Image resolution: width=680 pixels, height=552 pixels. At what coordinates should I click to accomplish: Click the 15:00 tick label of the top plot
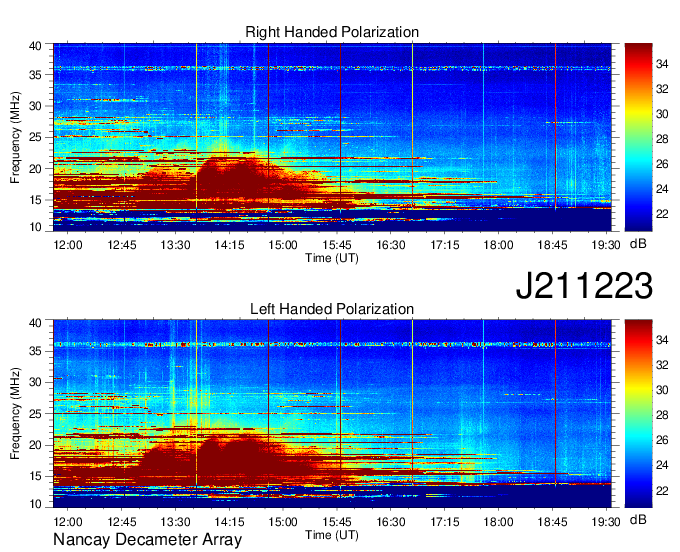(x=283, y=245)
